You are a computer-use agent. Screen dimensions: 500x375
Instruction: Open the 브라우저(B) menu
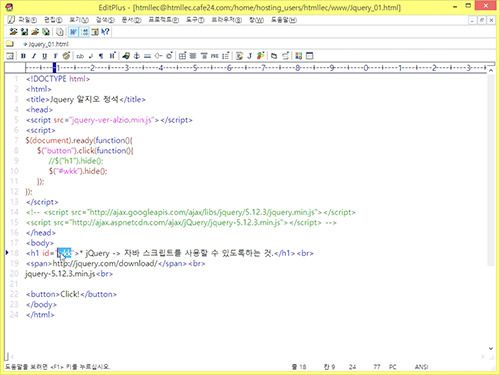click(x=227, y=20)
